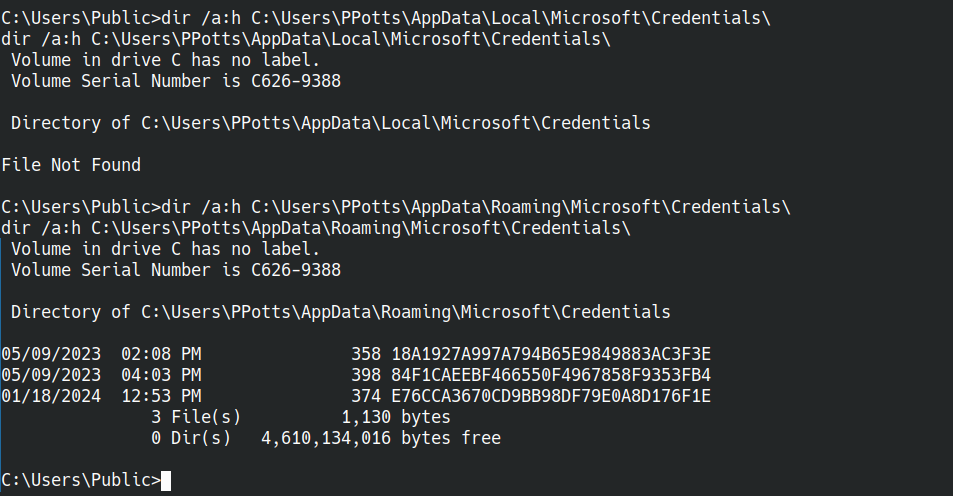This screenshot has height=496, width=953.
Task: Click the 04:03 PM timestamp
Action: (161, 375)
